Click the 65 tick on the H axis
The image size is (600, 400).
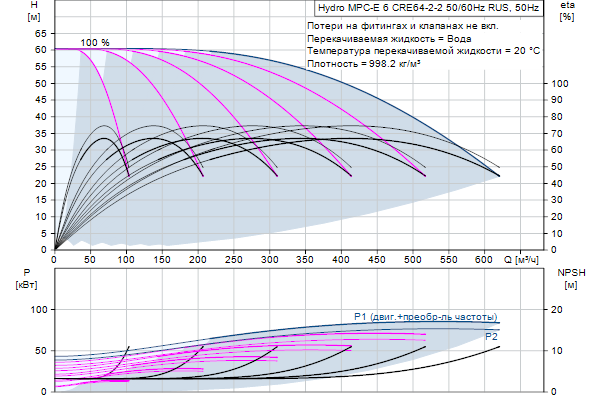point(41,32)
